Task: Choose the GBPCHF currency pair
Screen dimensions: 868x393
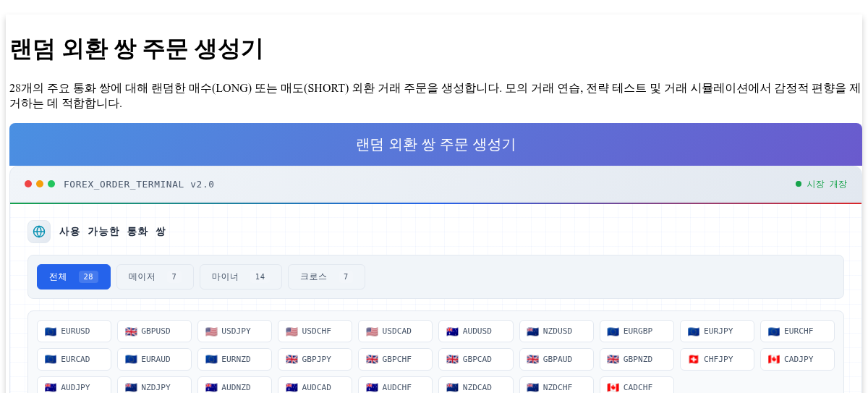Action: 395,360
